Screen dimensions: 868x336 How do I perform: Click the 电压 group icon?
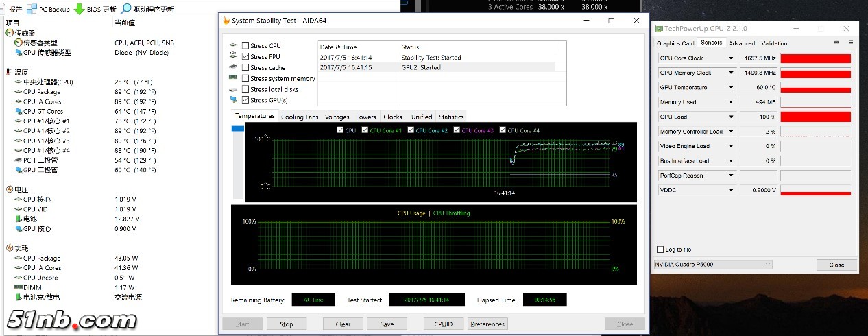tap(9, 189)
